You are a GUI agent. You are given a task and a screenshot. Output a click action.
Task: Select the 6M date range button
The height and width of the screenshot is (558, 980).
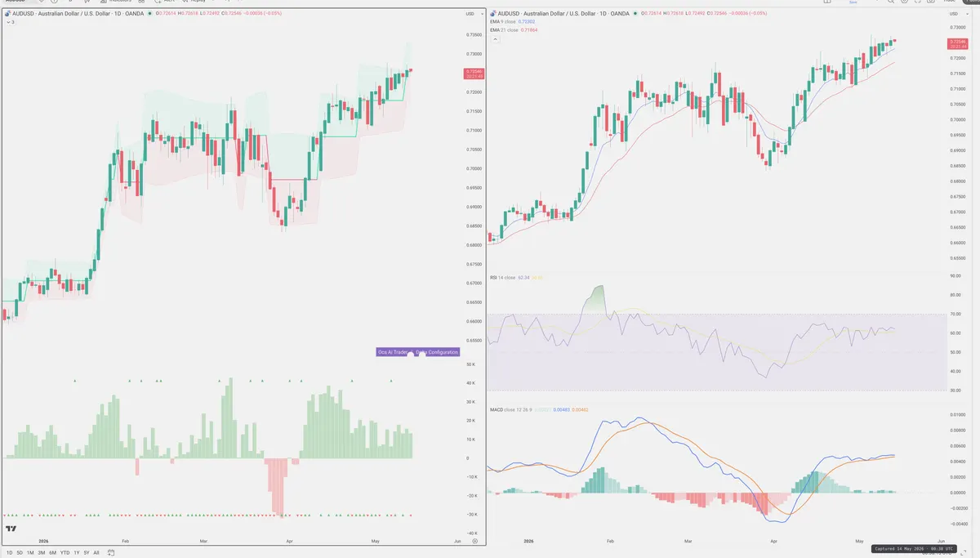52,553
